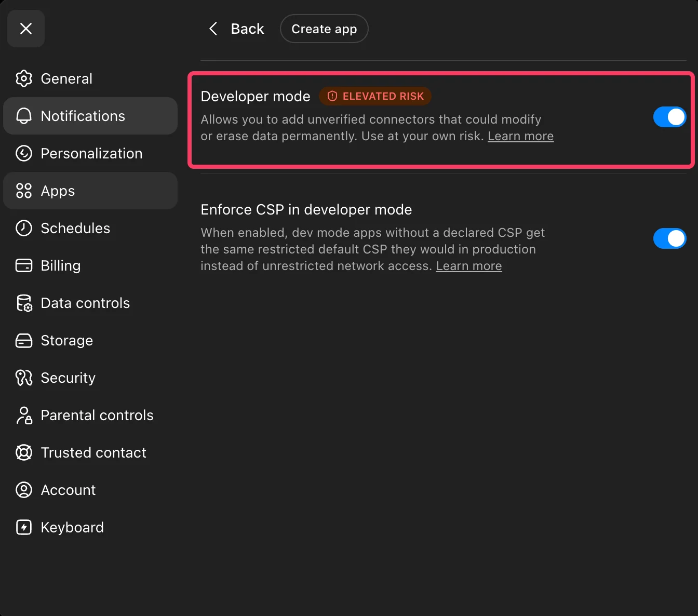Click the 'Allows you to add unverified connectors' description
The width and height of the screenshot is (698, 616).
[377, 128]
